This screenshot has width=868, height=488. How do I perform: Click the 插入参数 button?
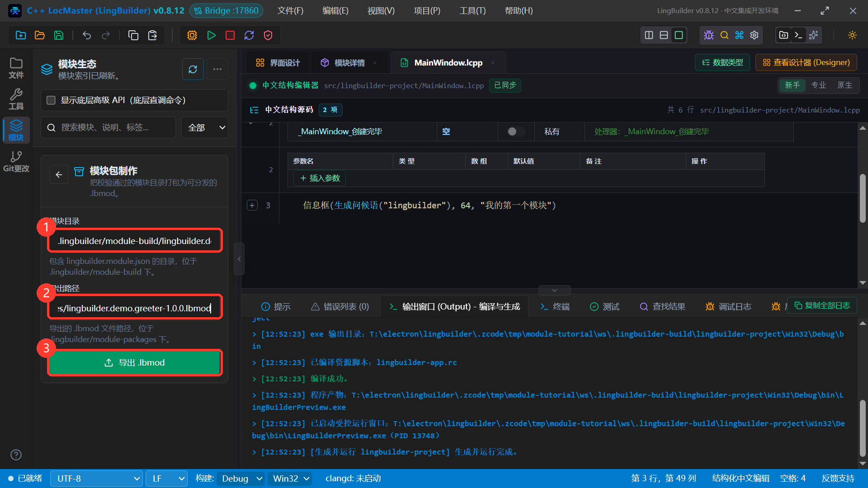[320, 178]
